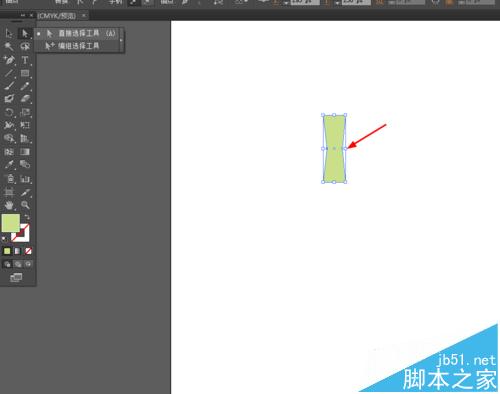Switch to the (CMYK/预览) document tab
Screen dimensions: 500x394
pos(57,16)
